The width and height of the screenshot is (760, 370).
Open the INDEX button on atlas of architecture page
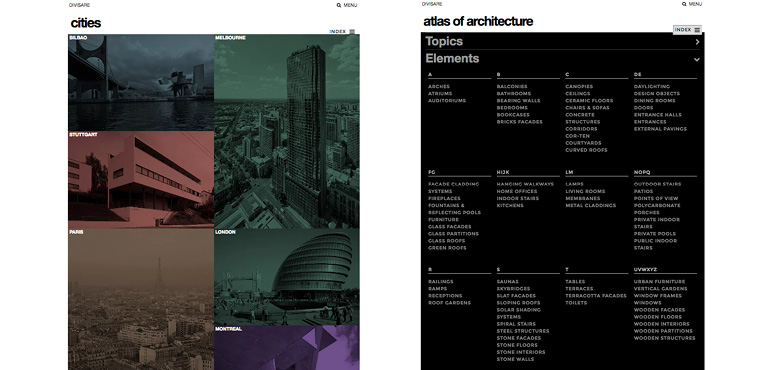click(x=687, y=30)
